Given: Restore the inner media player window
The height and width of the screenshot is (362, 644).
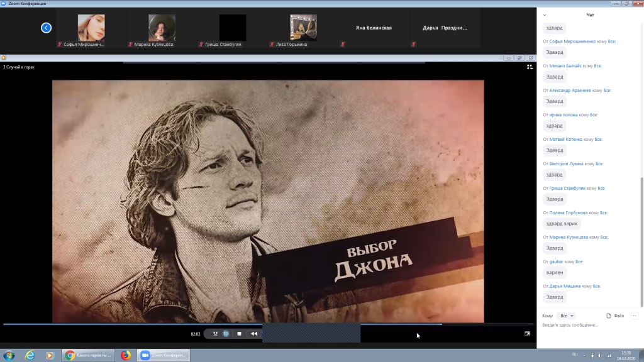Looking at the screenshot, I should click(519, 58).
